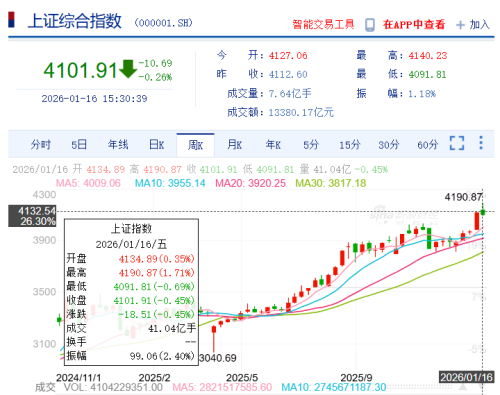Click the tooltip 收盘 value 4101.91(-0.45%)
Image resolution: width=500 pixels, height=395 pixels.
click(x=154, y=301)
